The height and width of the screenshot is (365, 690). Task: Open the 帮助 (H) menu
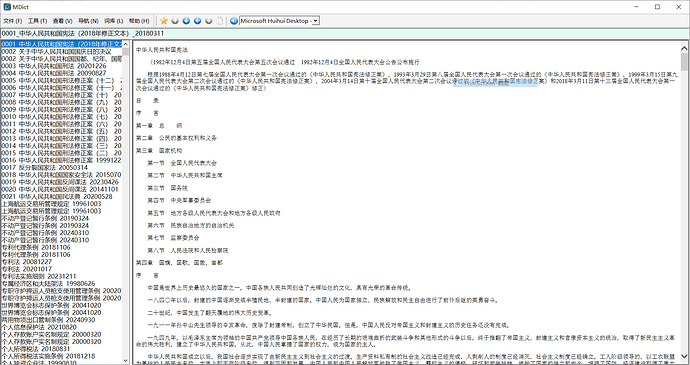tap(139, 21)
